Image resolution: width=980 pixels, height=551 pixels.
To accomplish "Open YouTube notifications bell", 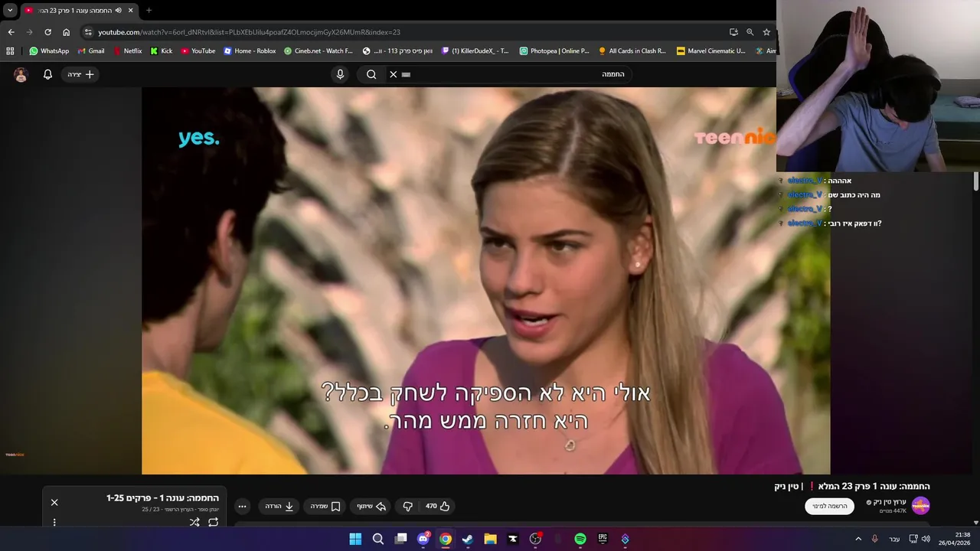I will [x=47, y=74].
